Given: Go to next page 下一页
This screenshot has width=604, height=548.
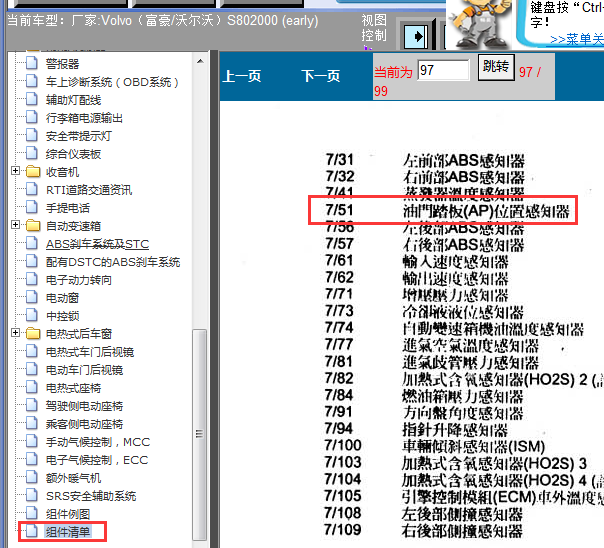Looking at the screenshot, I should click(320, 76).
